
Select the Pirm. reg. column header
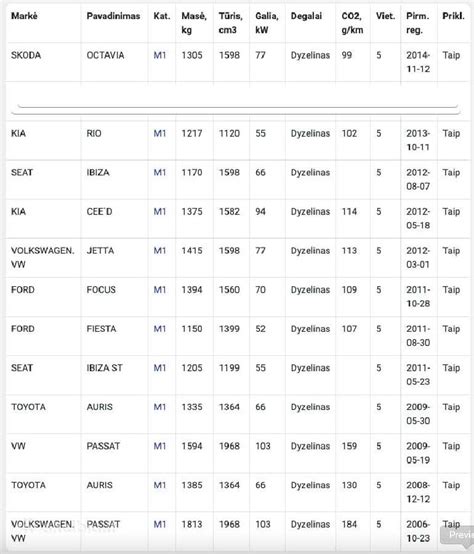418,23
